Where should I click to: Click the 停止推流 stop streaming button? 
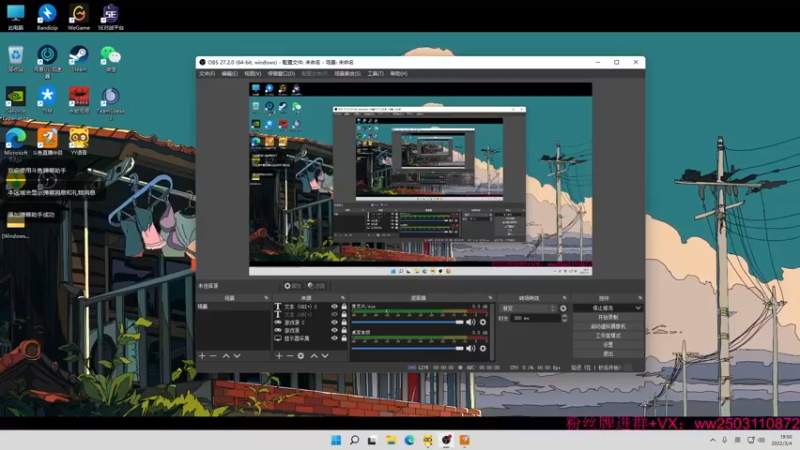603,308
